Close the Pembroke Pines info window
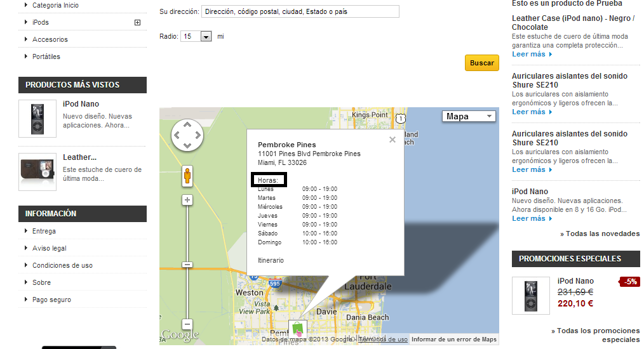The width and height of the screenshot is (644, 349). tap(392, 140)
